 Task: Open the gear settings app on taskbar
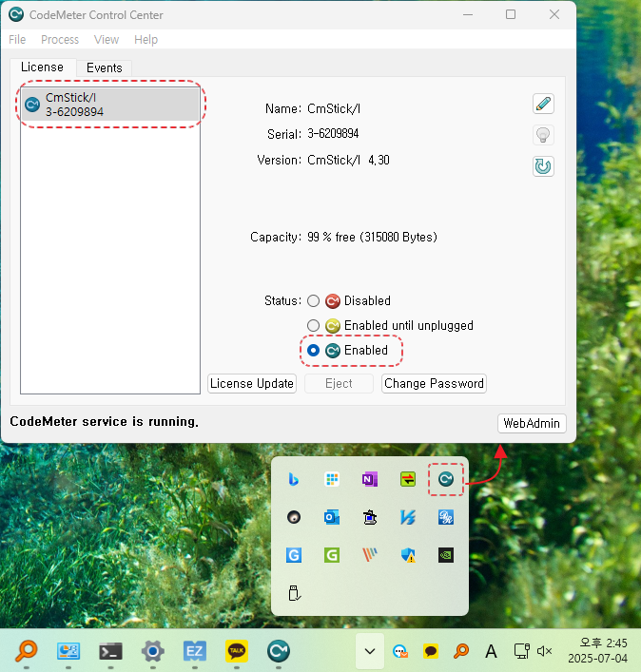[152, 651]
